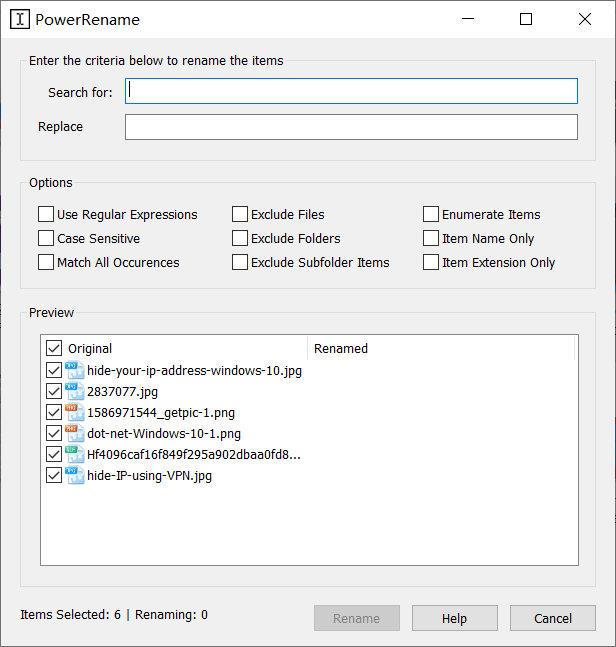Deselect the 2837077.jpg checkbox
Image resolution: width=616 pixels, height=647 pixels.
[54, 391]
